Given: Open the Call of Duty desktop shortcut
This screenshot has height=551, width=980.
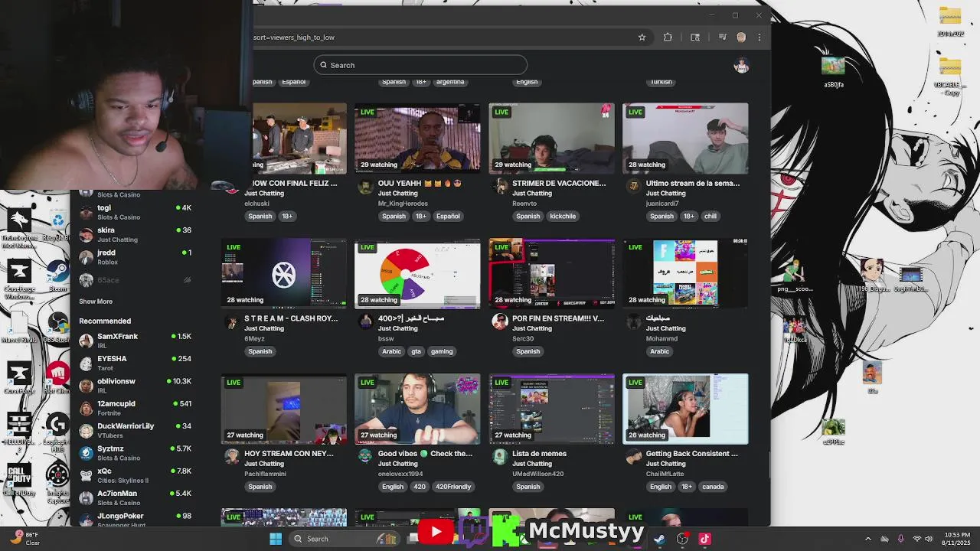Looking at the screenshot, I should [18, 479].
